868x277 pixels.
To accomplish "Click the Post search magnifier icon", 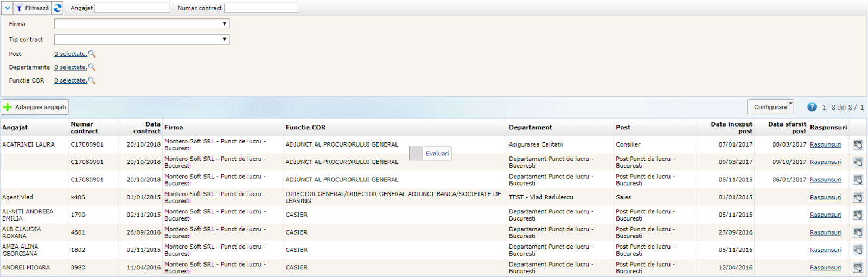I will click(92, 54).
